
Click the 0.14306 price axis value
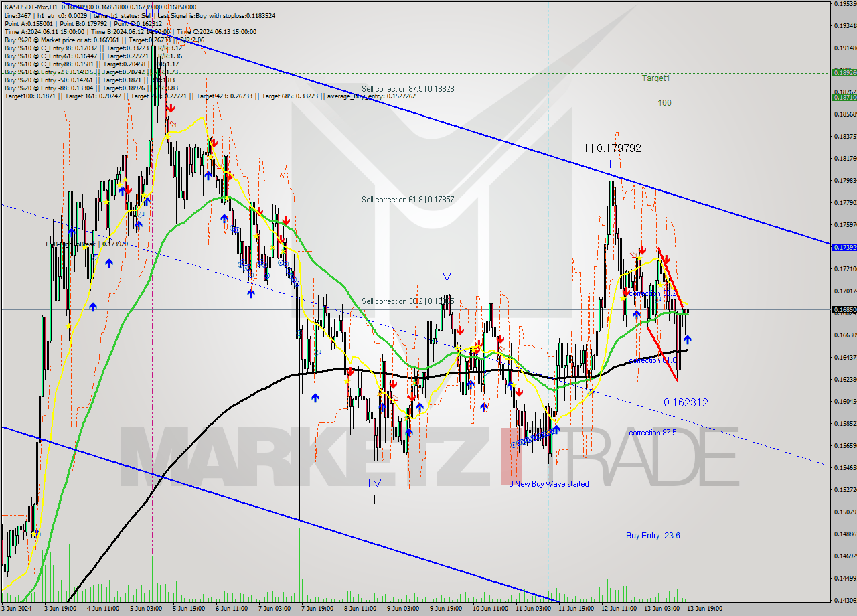point(845,600)
